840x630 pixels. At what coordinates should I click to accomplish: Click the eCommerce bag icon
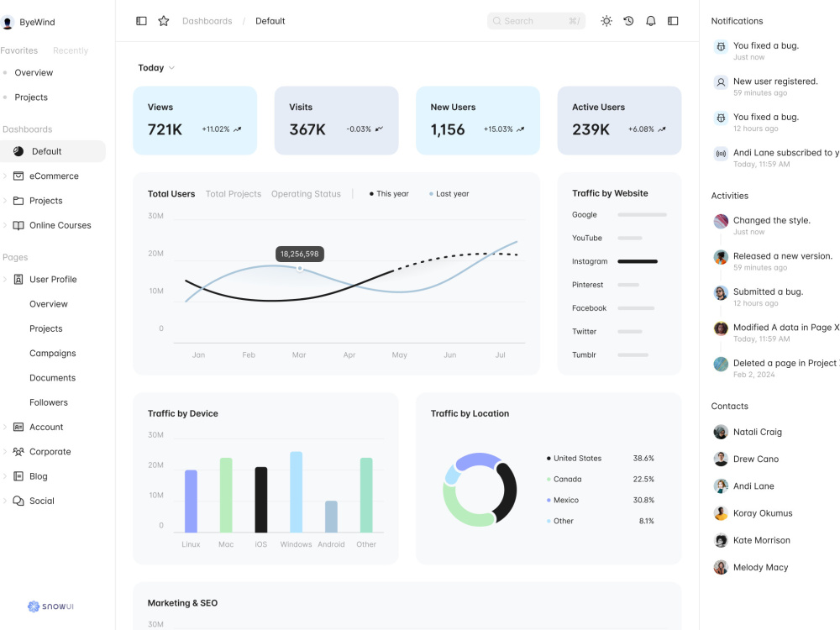(x=18, y=176)
